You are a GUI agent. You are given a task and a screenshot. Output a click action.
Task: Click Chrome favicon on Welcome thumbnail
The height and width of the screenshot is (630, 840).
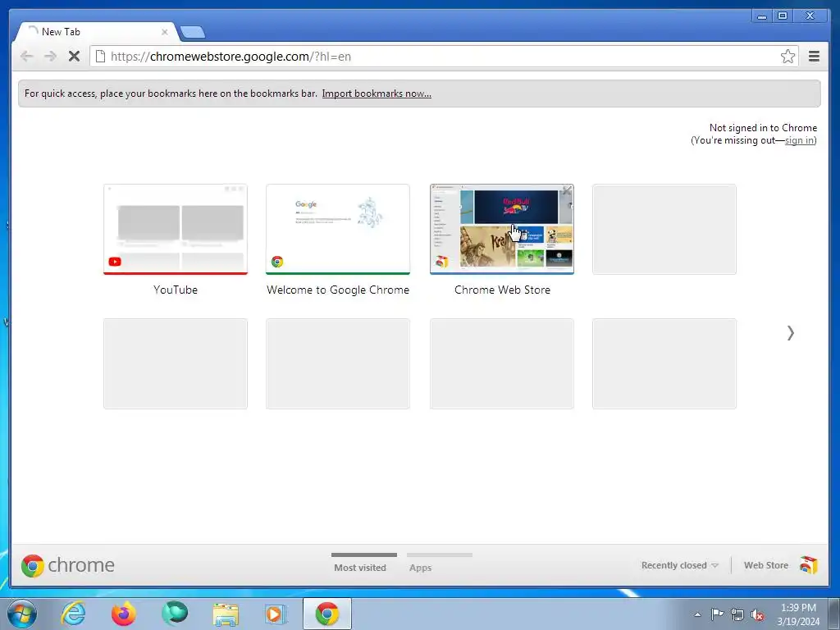coord(277,262)
